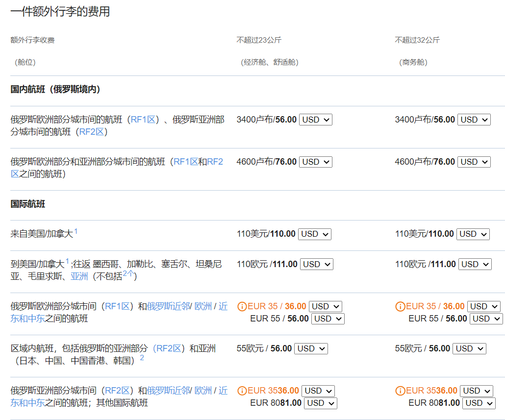Open 欧洲 link in the RF1区 international row

pyautogui.click(x=203, y=307)
